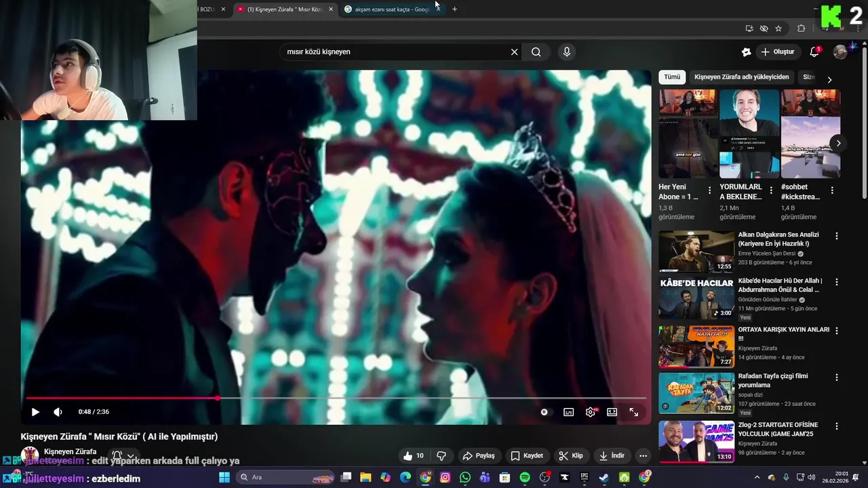Open WhatsApp from the taskbar
868x488 pixels.
click(465, 477)
